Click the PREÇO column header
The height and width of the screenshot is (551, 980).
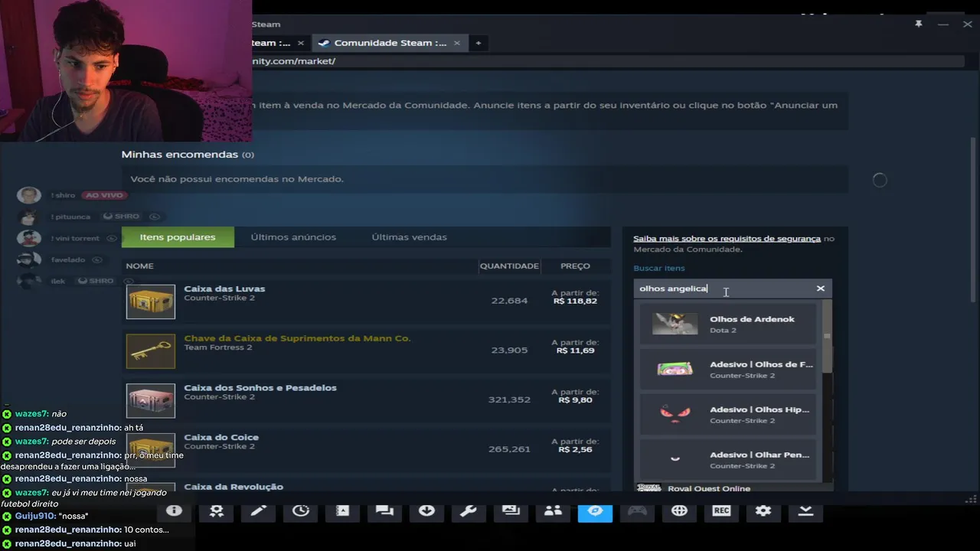pos(575,266)
